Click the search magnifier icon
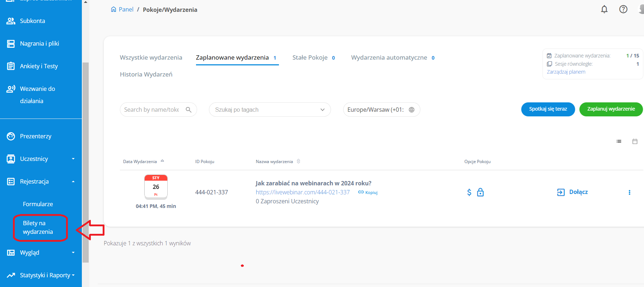Image resolution: width=644 pixels, height=287 pixels. point(188,110)
